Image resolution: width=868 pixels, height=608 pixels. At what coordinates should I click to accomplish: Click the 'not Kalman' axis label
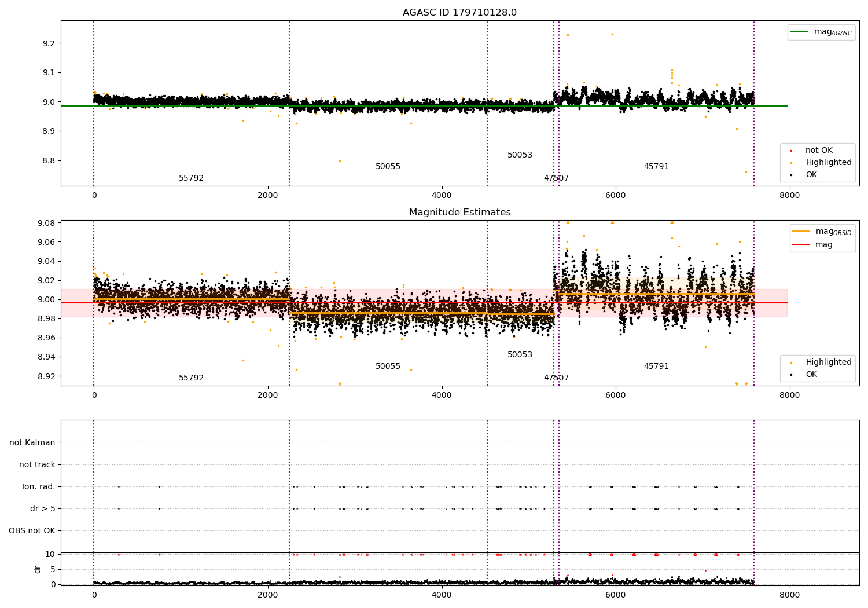point(32,442)
